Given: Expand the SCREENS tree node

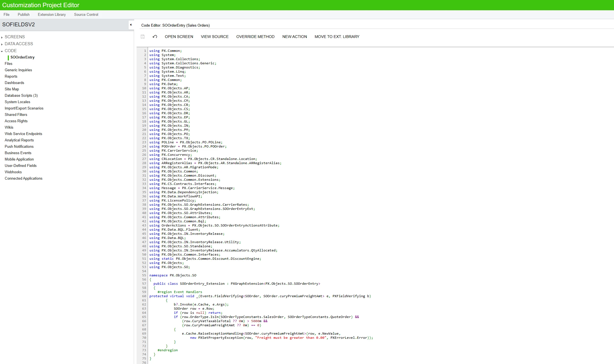Looking at the screenshot, I should [2, 37].
